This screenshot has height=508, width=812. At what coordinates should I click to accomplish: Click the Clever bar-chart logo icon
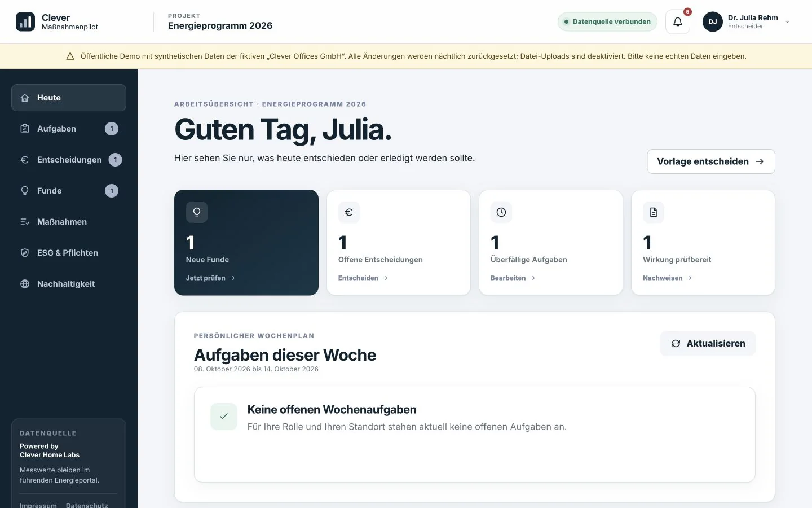[25, 21]
